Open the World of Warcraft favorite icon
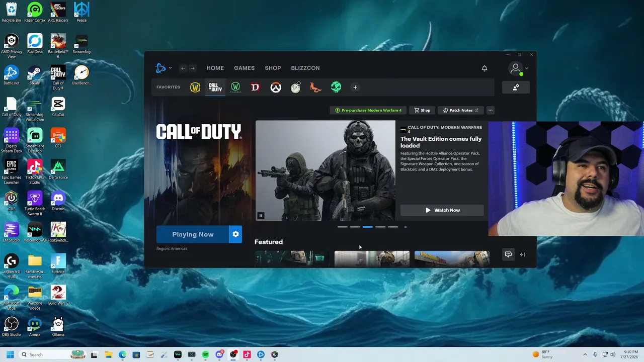Image resolution: width=644 pixels, height=362 pixels. point(195,87)
